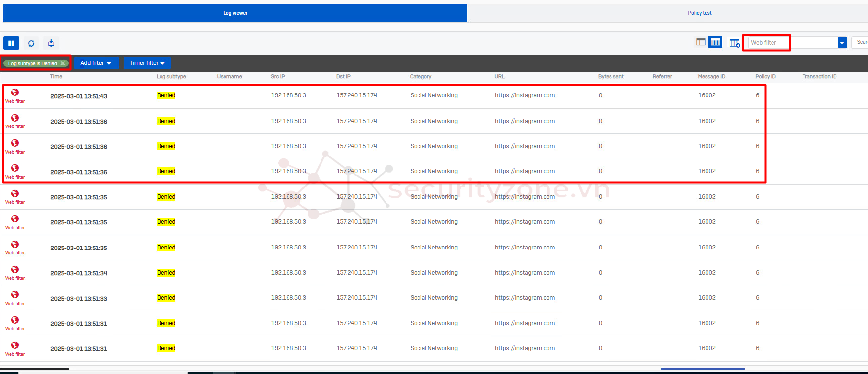Click Social Networking in the 13:51:43 row
The width and height of the screenshot is (868, 374).
[x=434, y=95]
